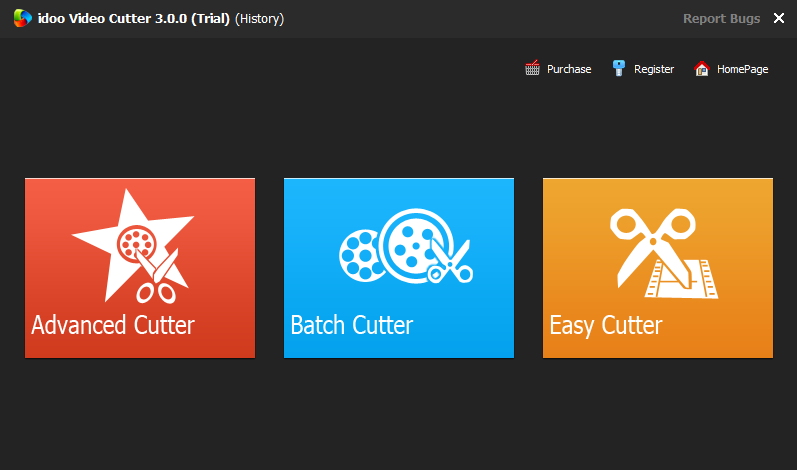Open the Register link text
Viewport: 797px width, 470px height.
(x=654, y=69)
